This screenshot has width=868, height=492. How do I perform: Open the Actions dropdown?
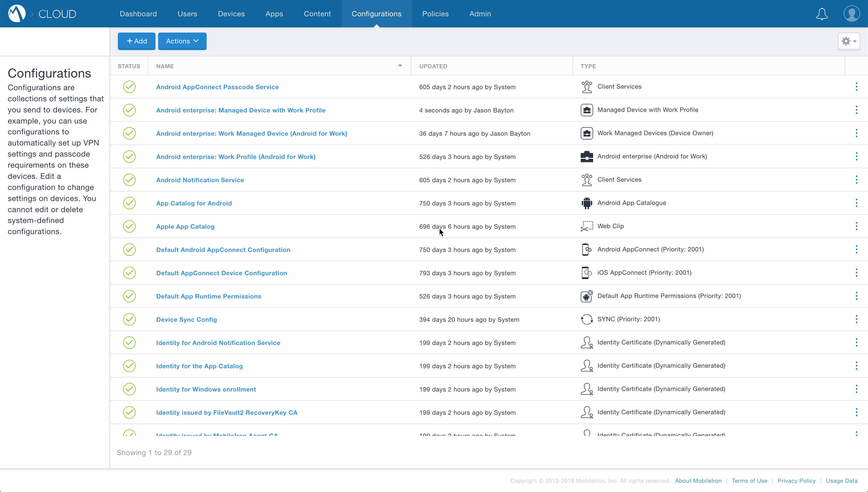pyautogui.click(x=182, y=41)
